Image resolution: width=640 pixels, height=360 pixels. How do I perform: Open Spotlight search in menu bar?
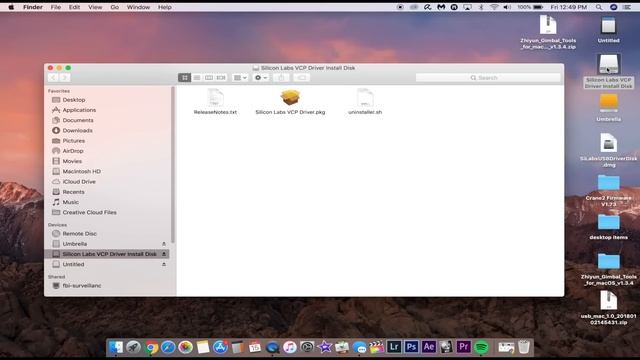pyautogui.click(x=599, y=7)
